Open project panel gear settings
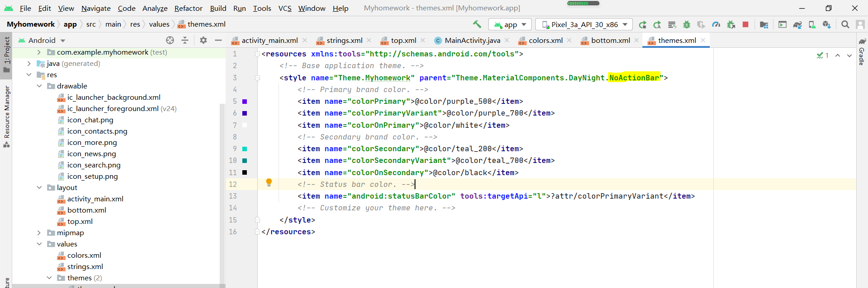The width and height of the screenshot is (868, 288). (203, 40)
